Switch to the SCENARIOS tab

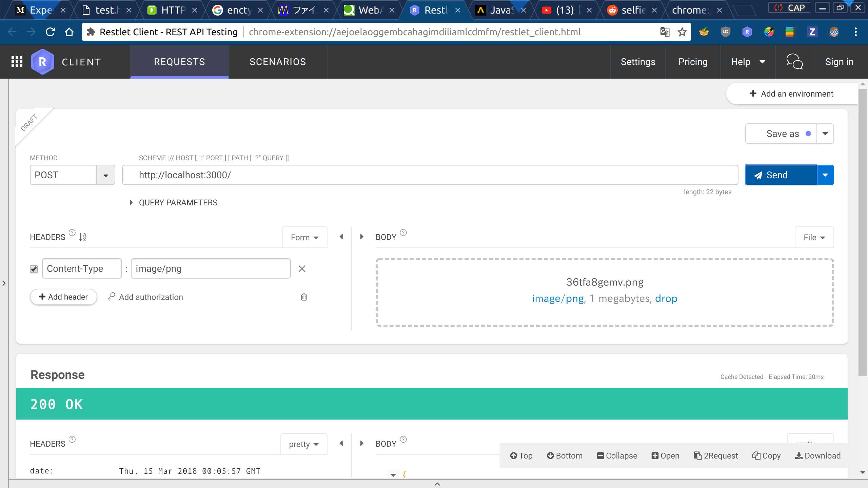pyautogui.click(x=277, y=62)
